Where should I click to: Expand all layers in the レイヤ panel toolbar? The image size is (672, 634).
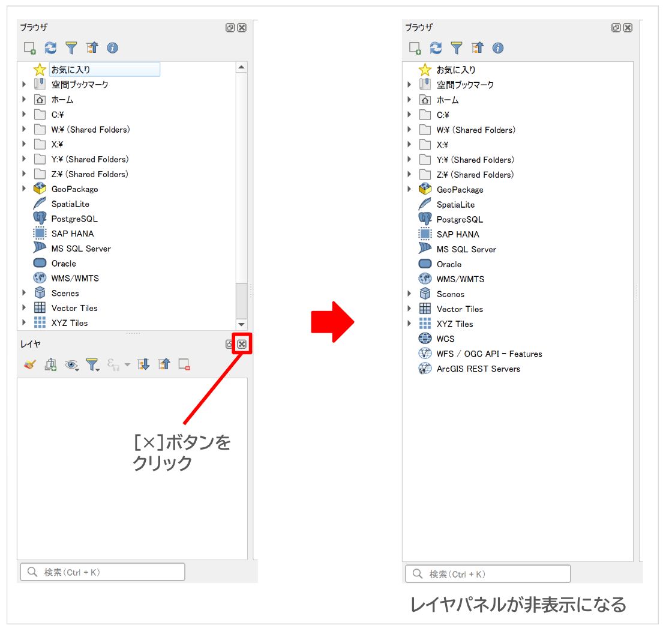(x=143, y=364)
